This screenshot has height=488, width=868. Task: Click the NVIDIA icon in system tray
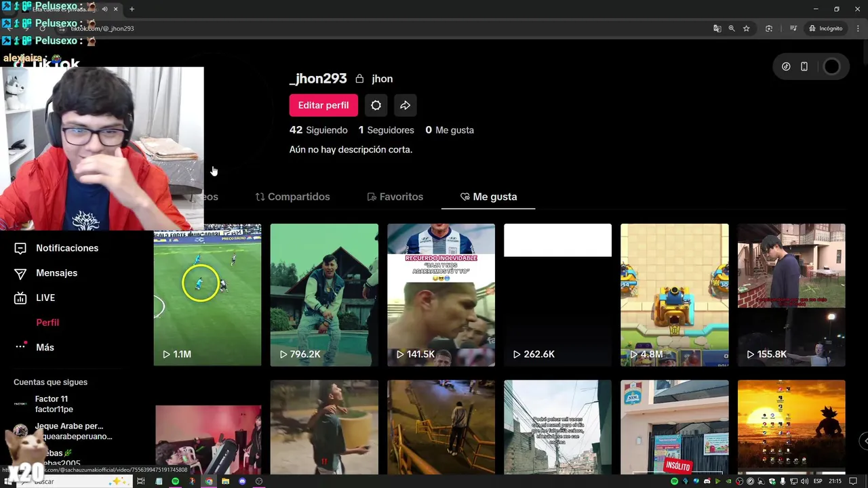point(729,481)
